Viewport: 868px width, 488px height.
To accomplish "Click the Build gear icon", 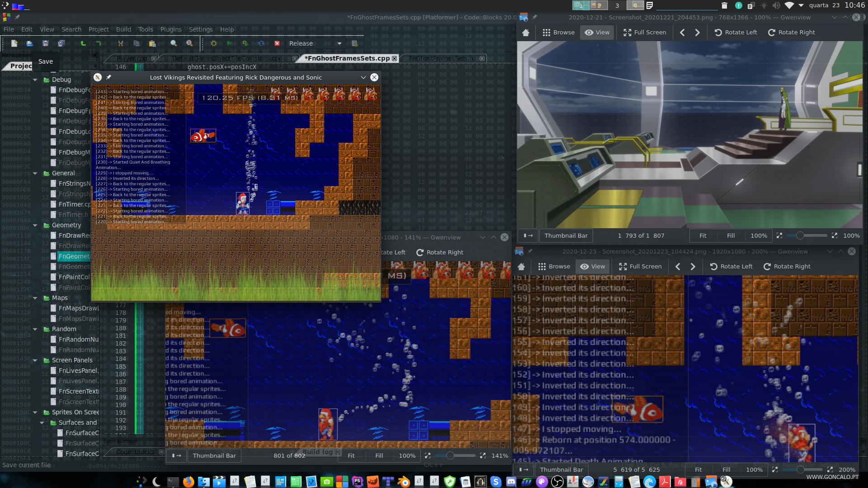I will (x=213, y=43).
